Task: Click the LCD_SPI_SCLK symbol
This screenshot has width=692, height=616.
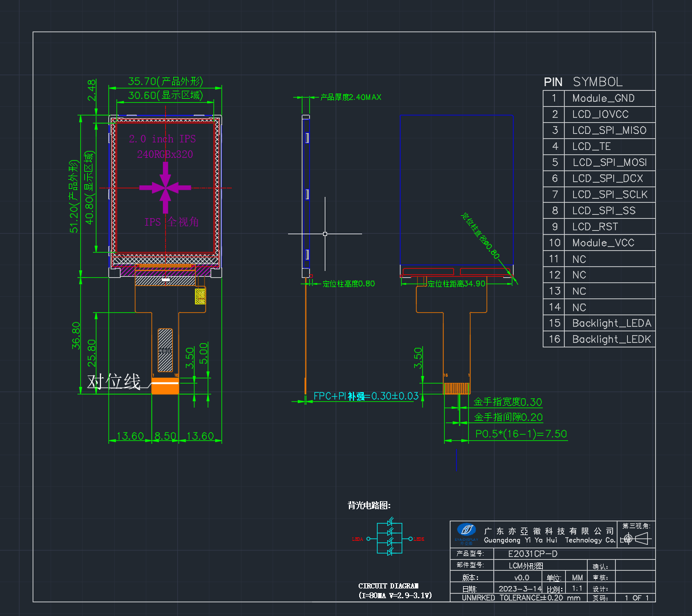Action: coord(609,195)
